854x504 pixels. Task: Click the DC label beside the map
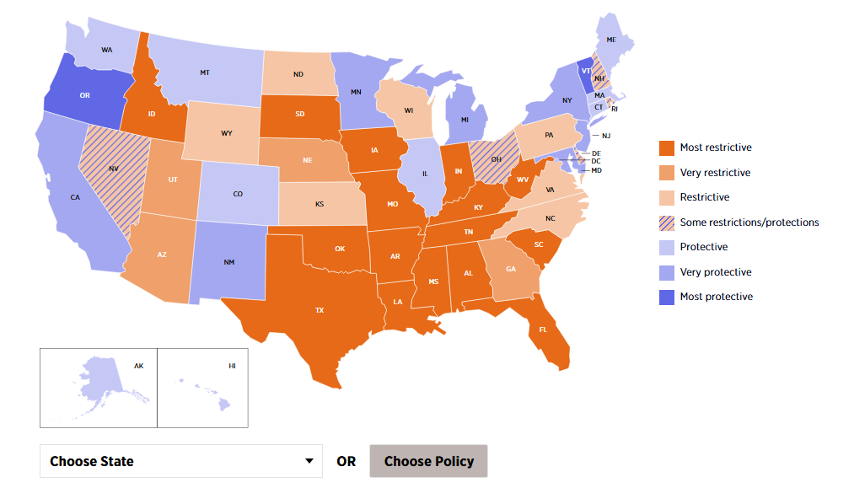tap(596, 161)
